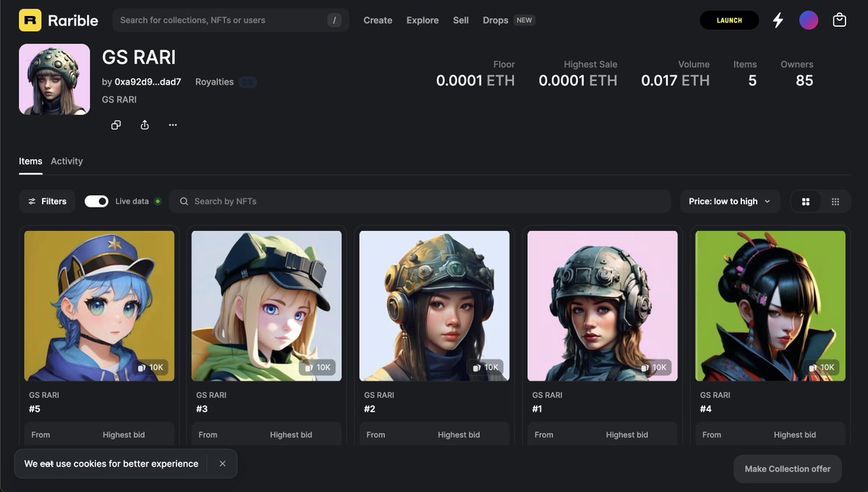Image resolution: width=868 pixels, height=492 pixels.
Task: Switch to small grid view
Action: coord(835,201)
